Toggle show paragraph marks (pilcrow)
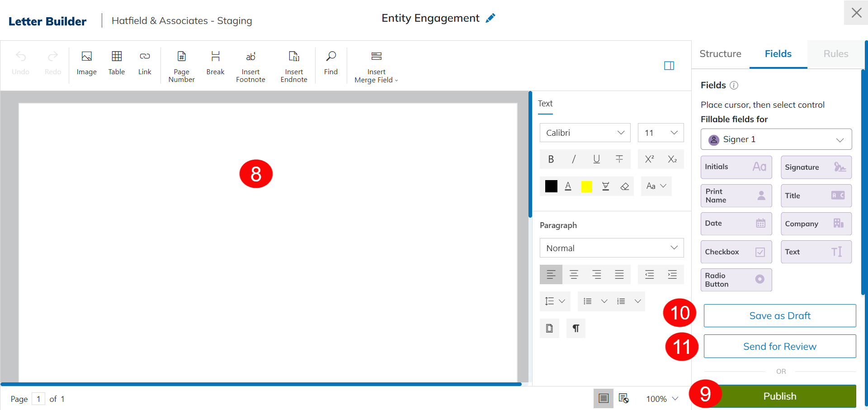Screen dimensions: 868x410 pyautogui.click(x=576, y=329)
